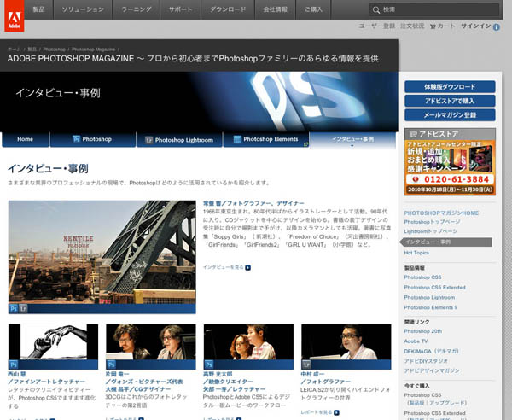Screen dimensions: 512x420
Task: Open the Photoshop CS5 Extended product link
Action: pos(434,288)
